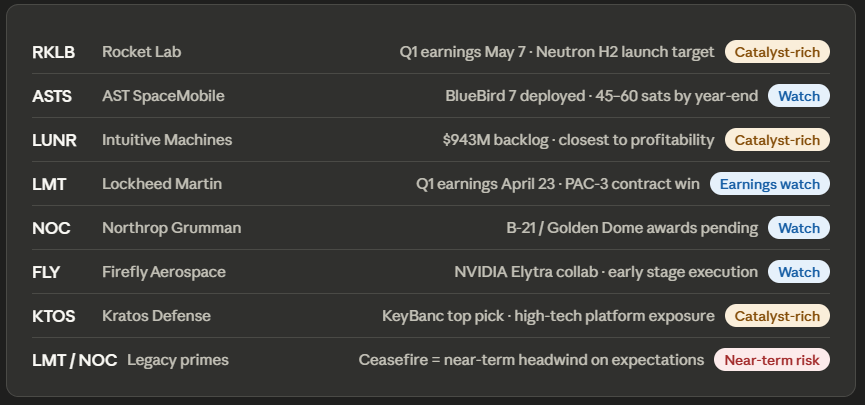
Task: Click the Earnings watch badge
Action: [x=769, y=184]
